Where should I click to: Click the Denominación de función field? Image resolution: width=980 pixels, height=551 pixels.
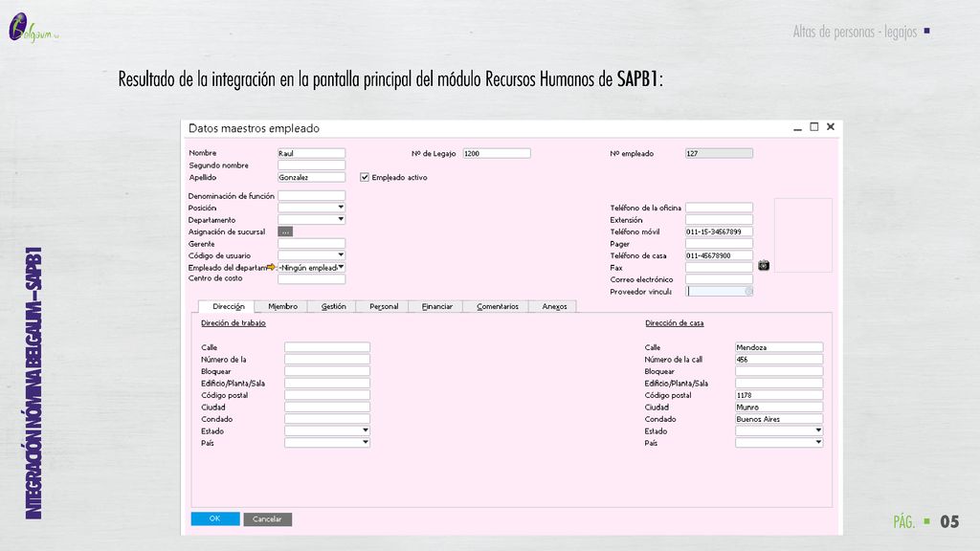point(311,195)
